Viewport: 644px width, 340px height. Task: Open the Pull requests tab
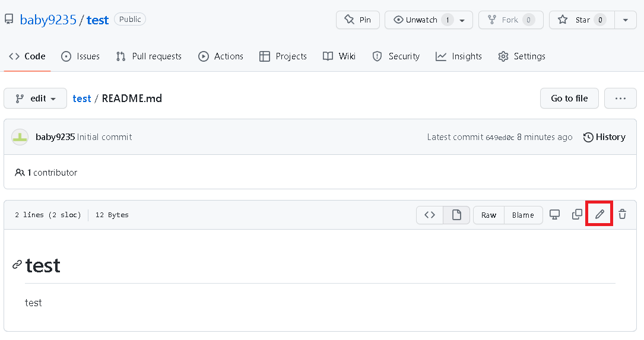coord(148,56)
